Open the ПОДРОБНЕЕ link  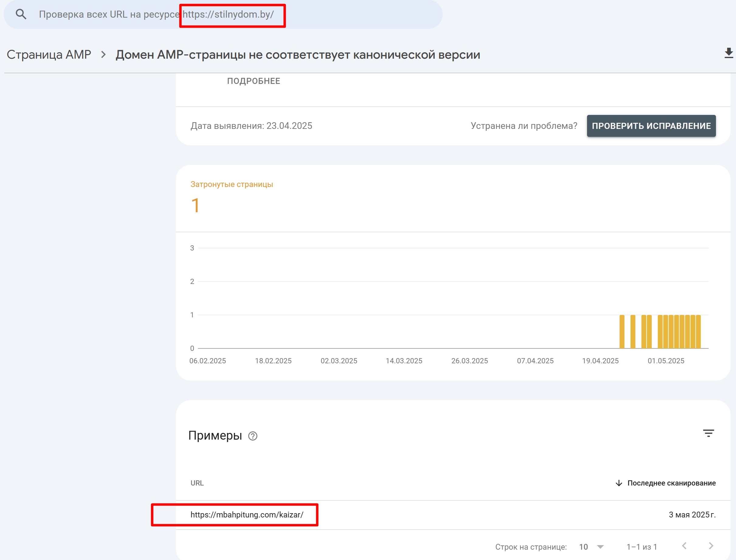click(x=253, y=81)
